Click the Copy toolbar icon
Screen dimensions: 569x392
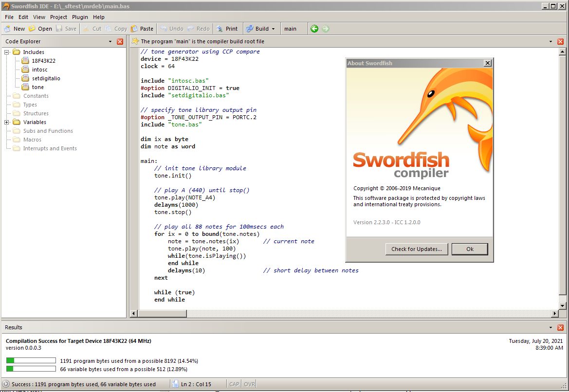(109, 29)
